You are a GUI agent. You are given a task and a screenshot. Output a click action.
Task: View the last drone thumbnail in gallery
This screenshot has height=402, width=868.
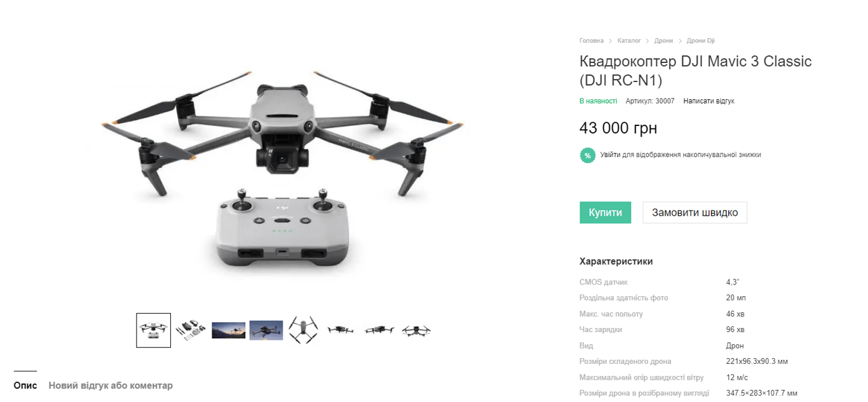click(416, 330)
